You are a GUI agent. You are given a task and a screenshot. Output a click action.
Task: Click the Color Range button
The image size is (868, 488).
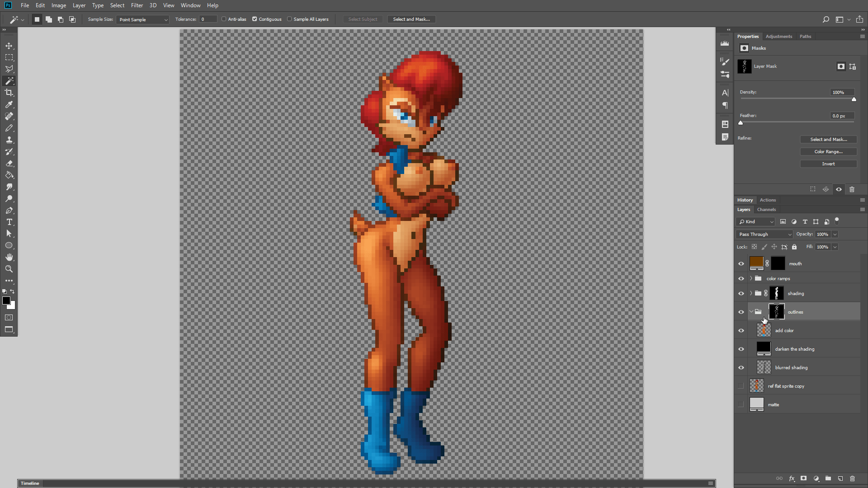[828, 152]
